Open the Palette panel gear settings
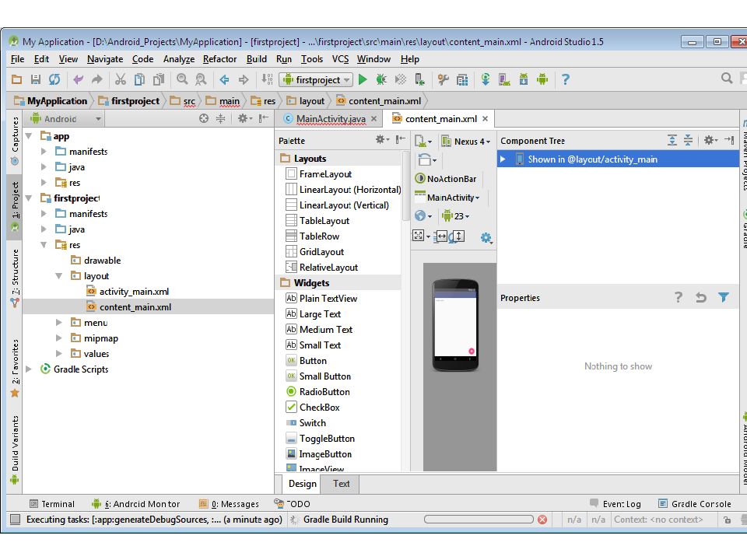The height and width of the screenshot is (560, 747). 381,139
